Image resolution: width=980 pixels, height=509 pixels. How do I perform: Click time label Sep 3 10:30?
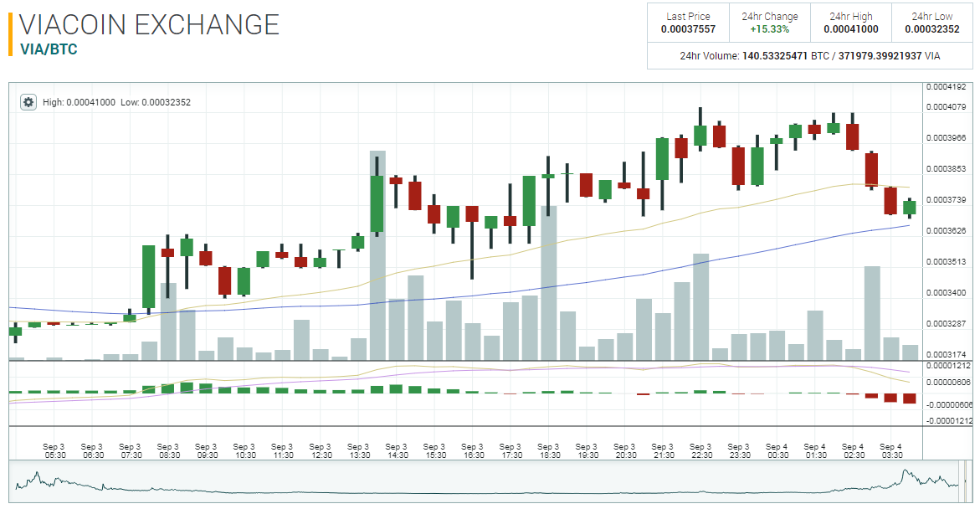245,451
